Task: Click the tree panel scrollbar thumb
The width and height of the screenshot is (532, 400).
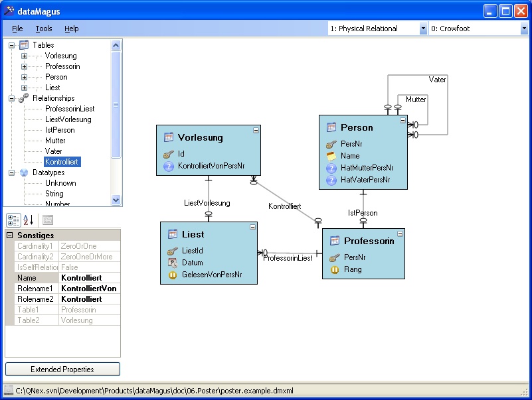Action: tap(116, 105)
